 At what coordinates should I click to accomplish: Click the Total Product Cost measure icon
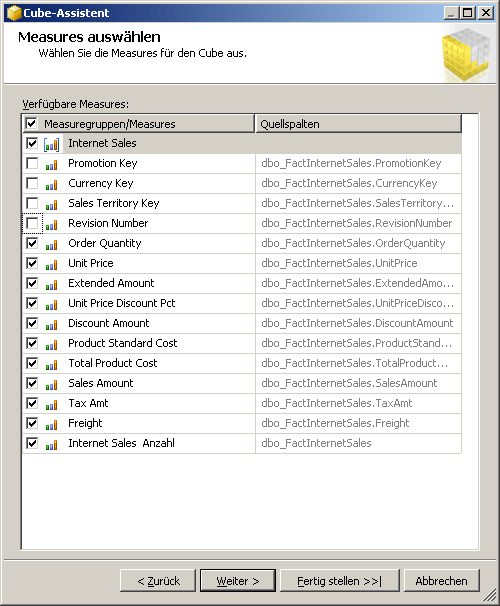coord(51,365)
